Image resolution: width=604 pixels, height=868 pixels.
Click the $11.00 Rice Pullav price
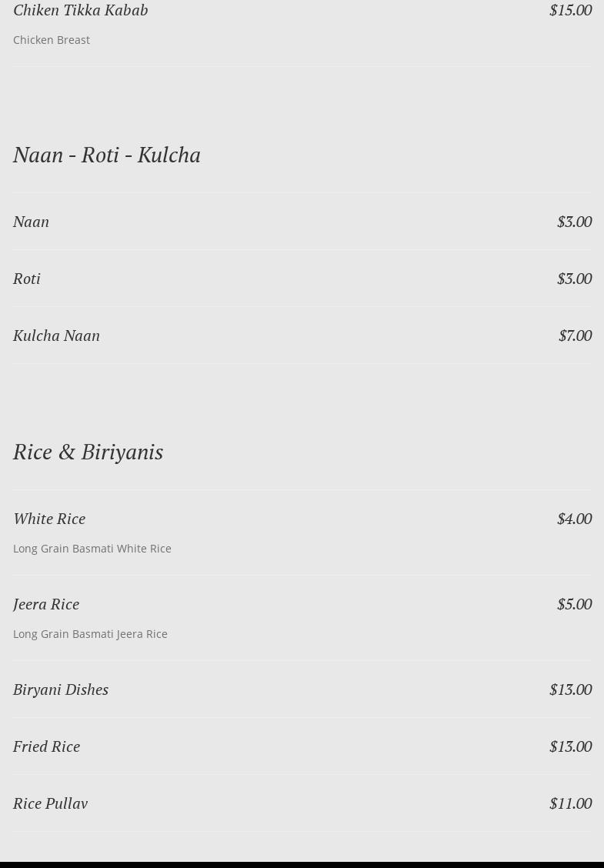(570, 803)
